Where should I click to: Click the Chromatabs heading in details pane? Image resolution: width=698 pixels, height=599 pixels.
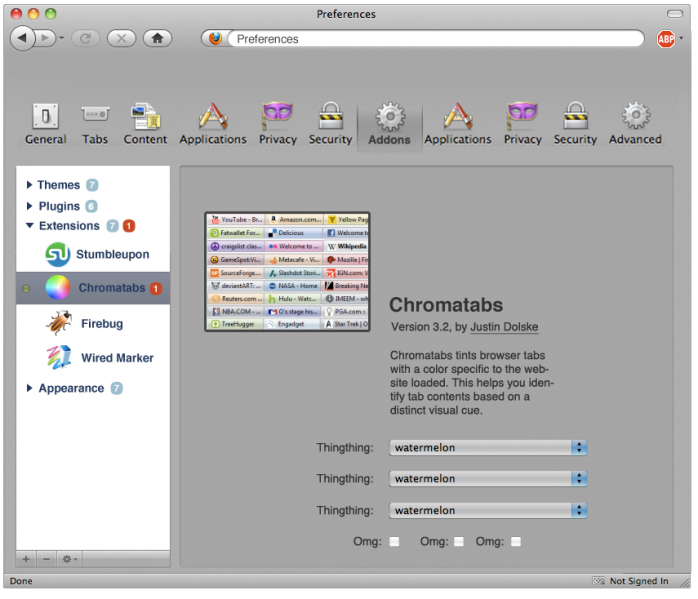pos(446,305)
